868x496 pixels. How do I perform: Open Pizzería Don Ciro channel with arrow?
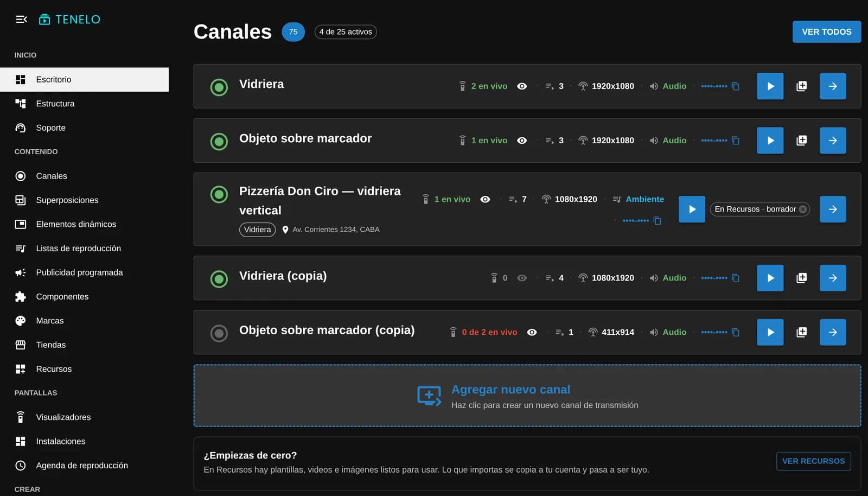(x=833, y=209)
